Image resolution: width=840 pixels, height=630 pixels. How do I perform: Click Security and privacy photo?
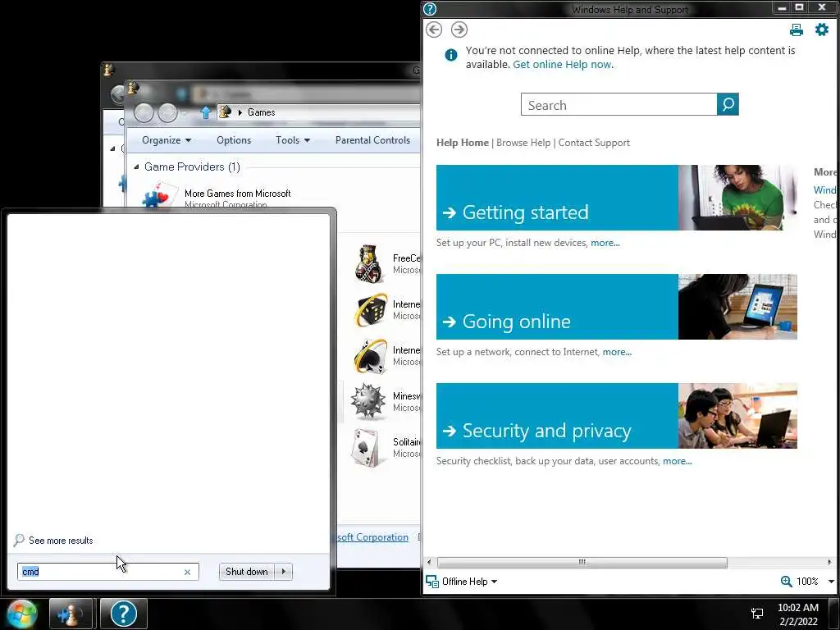click(x=737, y=416)
